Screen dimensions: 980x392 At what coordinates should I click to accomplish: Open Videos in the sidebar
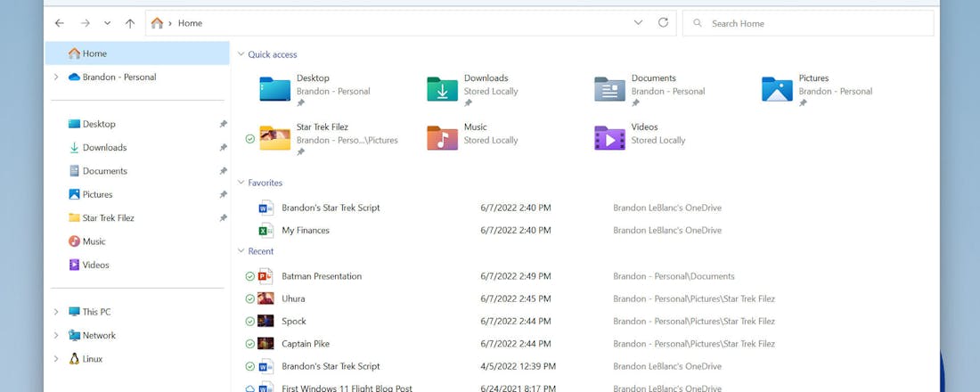(x=95, y=265)
